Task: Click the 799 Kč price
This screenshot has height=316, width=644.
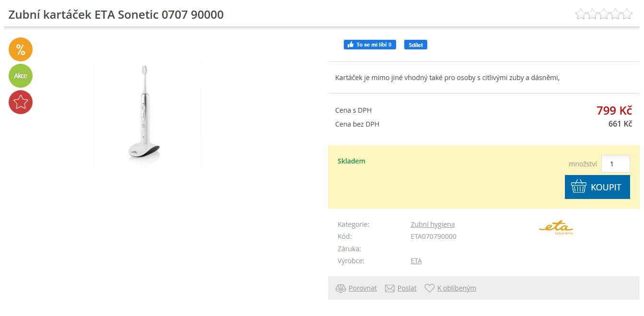Action: 614,110
